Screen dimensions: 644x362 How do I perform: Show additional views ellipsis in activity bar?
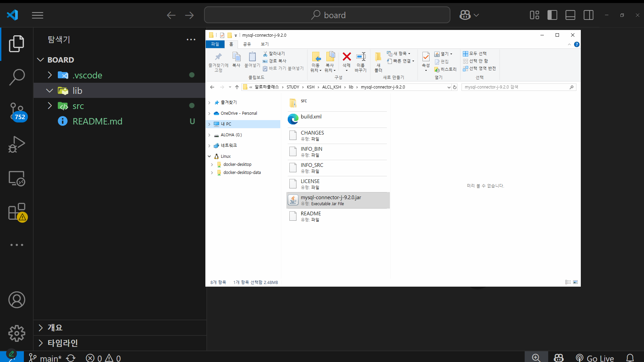click(16, 245)
